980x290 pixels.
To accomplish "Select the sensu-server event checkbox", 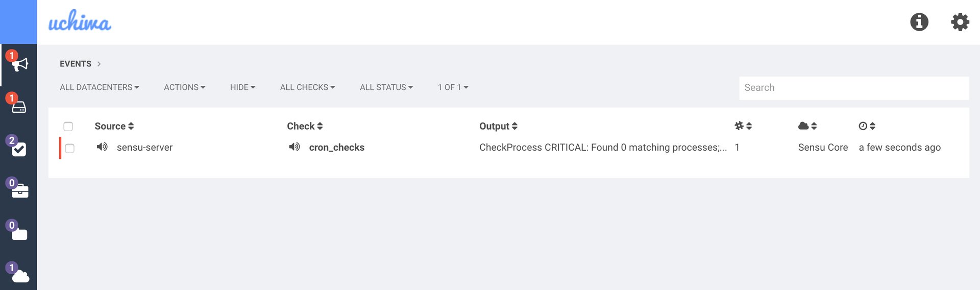I will click(70, 148).
